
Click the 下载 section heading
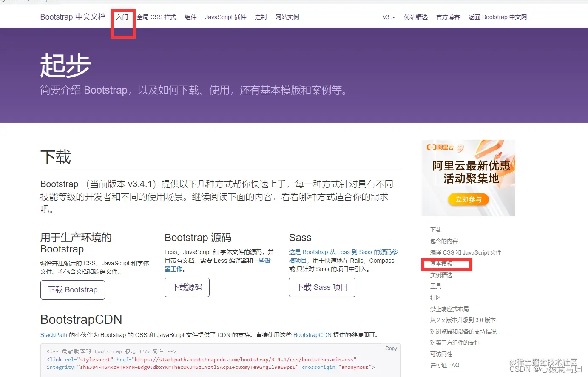click(56, 157)
